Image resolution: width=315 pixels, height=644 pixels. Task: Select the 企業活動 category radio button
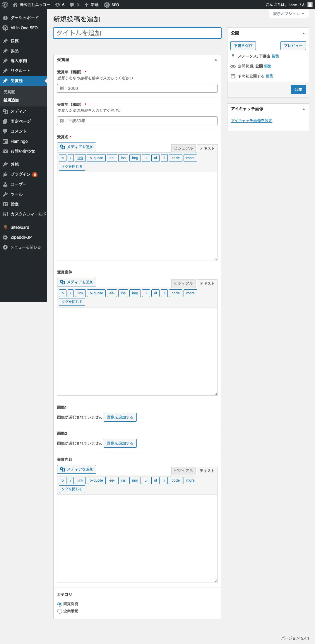[60, 611]
